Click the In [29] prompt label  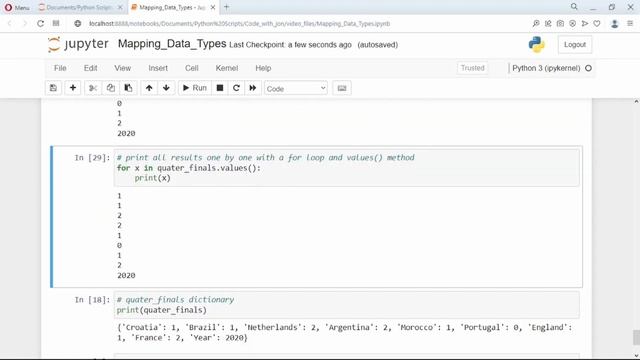click(92, 158)
